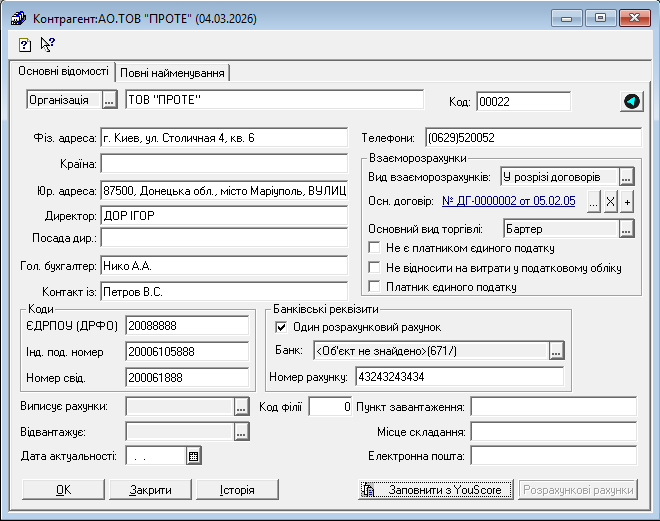Switch to the Повні найменування tab
This screenshot has width=660, height=521.
(x=174, y=73)
